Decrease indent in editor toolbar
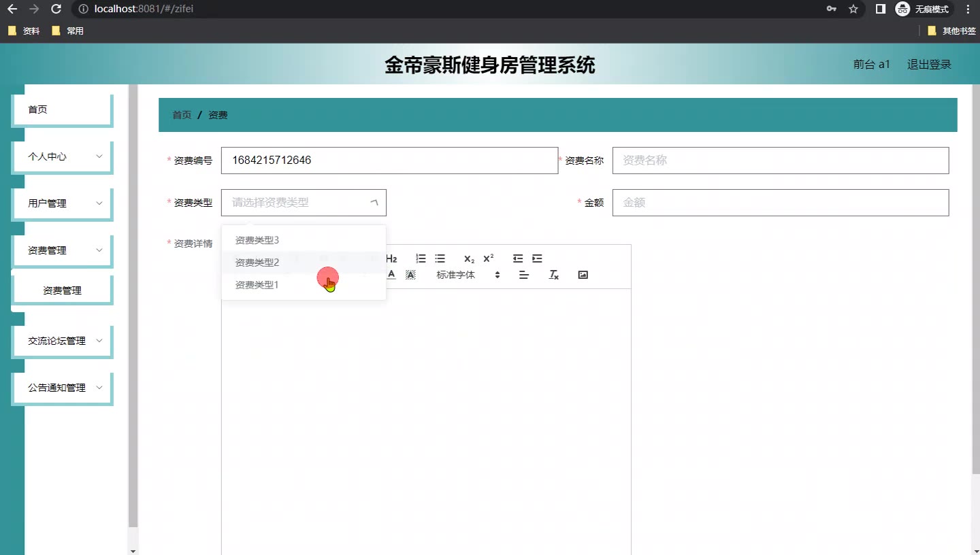 point(518,258)
